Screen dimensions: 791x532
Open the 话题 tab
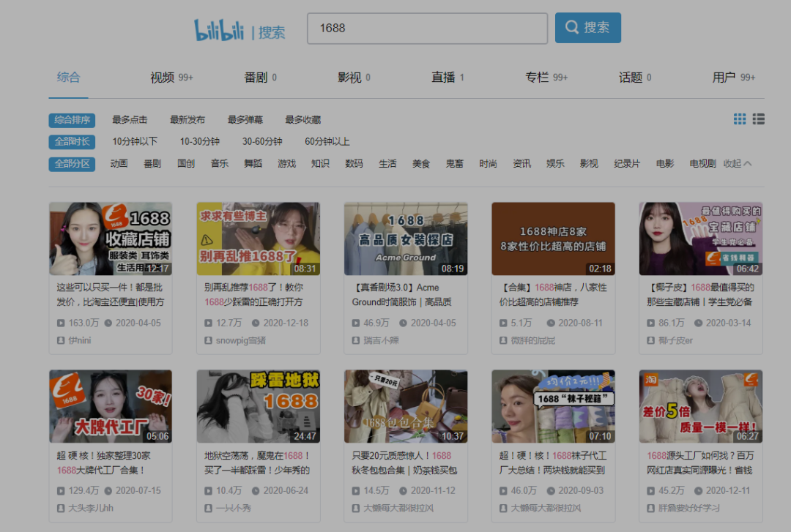tap(635, 77)
